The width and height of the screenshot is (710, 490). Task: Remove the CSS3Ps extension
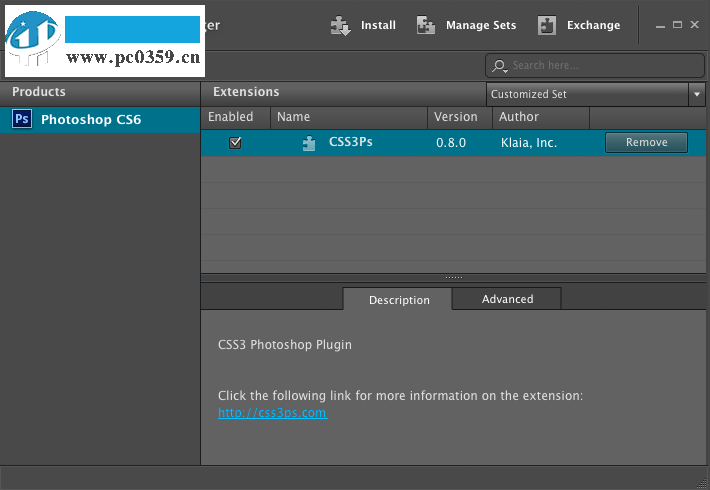[646, 143]
